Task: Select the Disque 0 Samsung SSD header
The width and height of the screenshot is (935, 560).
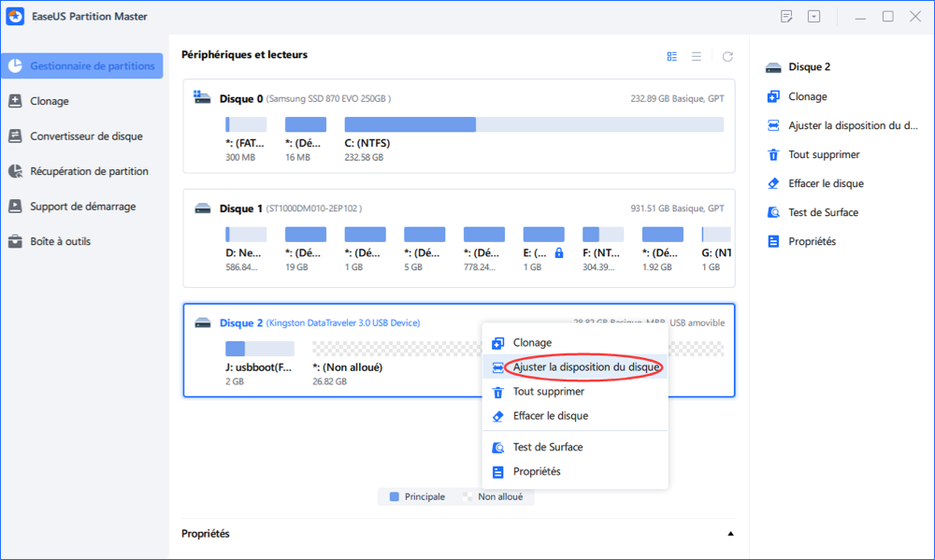Action: tap(305, 98)
